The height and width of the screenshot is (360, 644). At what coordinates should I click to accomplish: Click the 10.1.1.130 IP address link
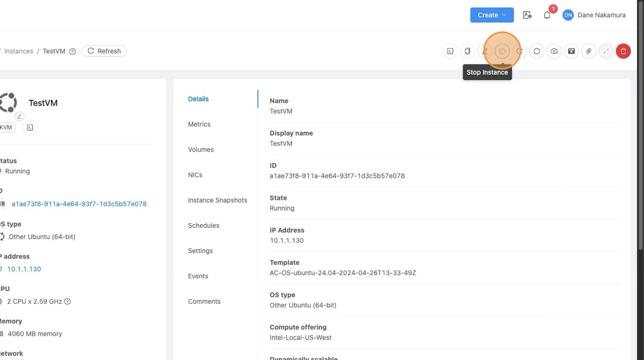[x=24, y=269]
